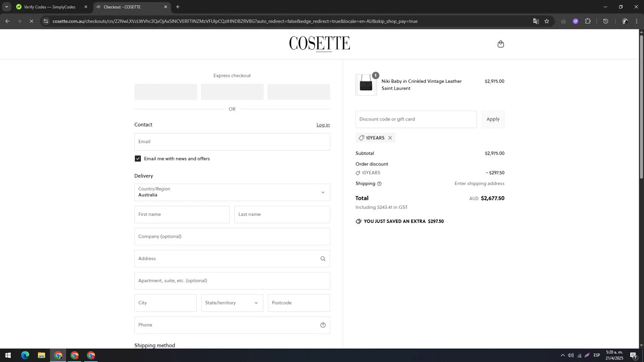Screen dimensions: 644x362
Task: Click the purple extension icon in toolbar
Action: [576, 21]
